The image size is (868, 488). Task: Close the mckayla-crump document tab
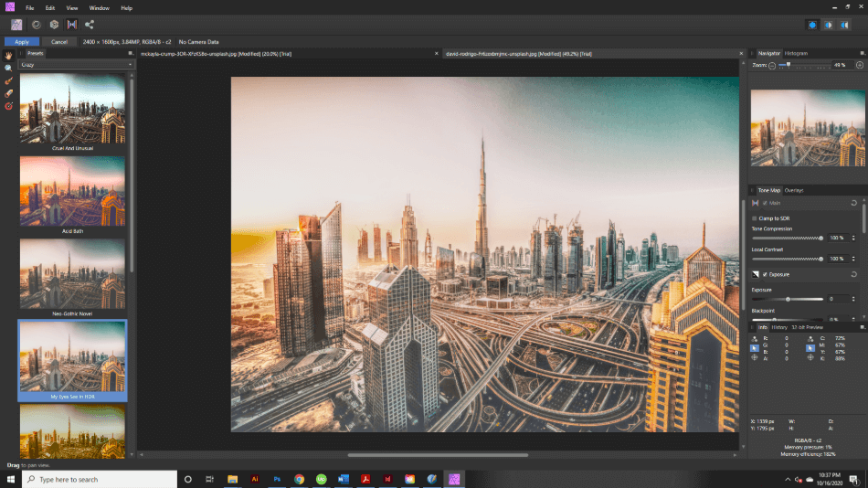click(x=436, y=54)
